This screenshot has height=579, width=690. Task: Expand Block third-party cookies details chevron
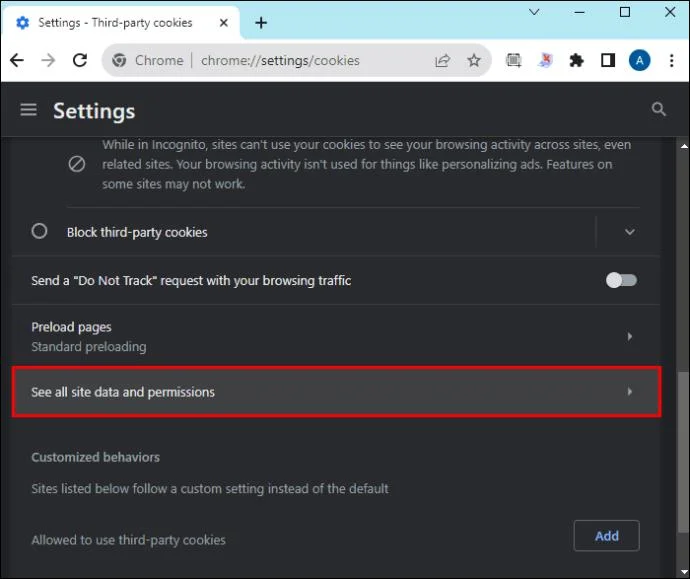[630, 232]
